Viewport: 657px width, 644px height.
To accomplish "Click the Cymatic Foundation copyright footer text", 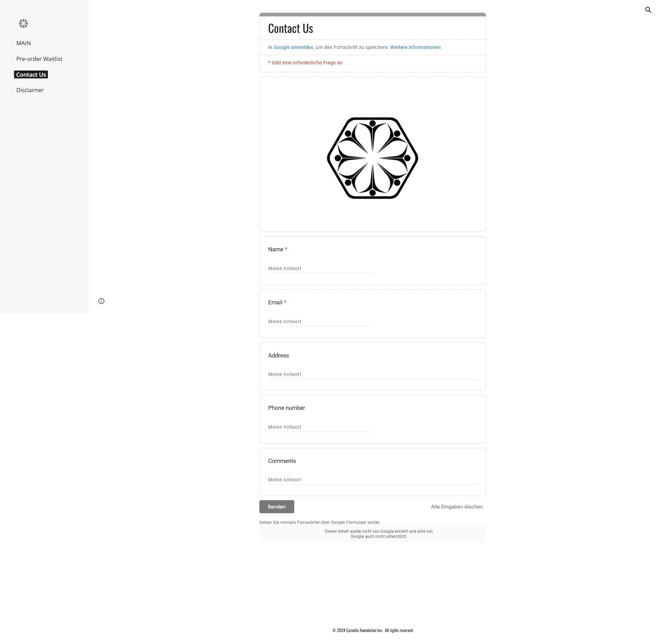I will pos(372,630).
